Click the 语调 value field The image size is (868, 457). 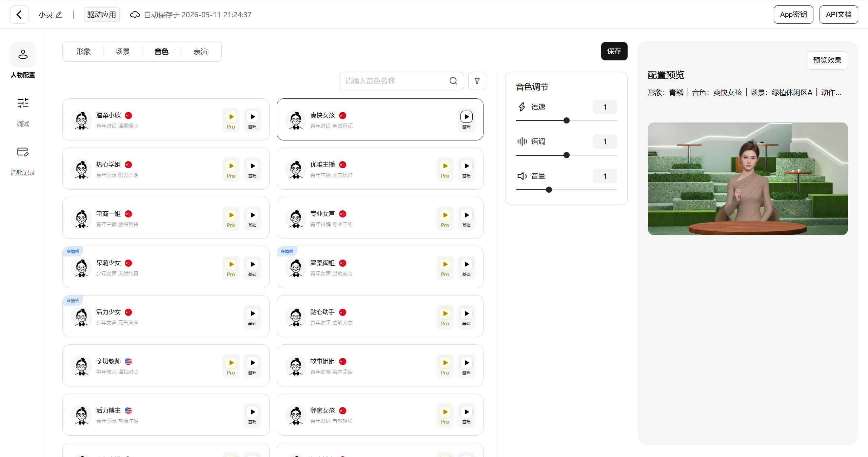tap(605, 142)
